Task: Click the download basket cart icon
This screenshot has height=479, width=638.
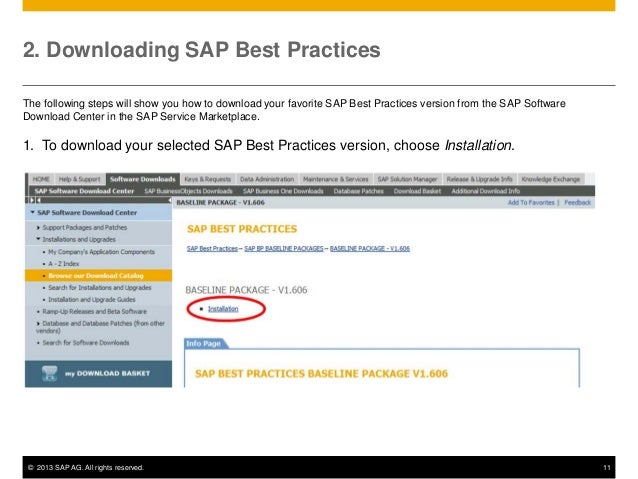Action: [x=50, y=373]
